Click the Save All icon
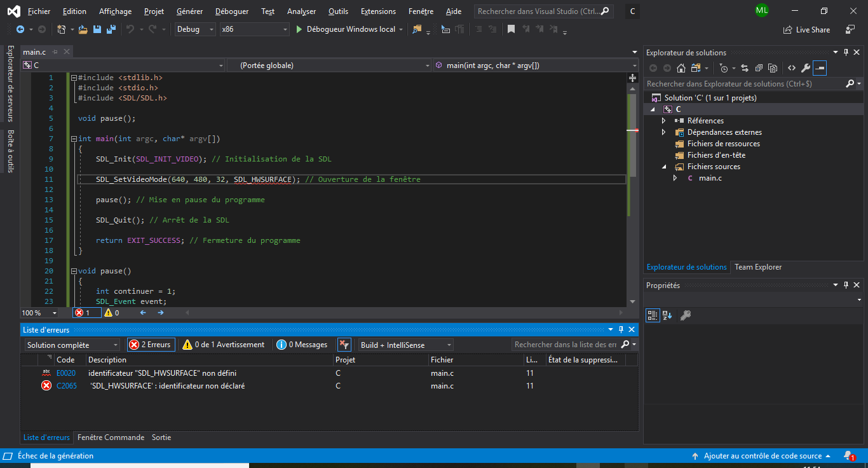 coord(112,29)
